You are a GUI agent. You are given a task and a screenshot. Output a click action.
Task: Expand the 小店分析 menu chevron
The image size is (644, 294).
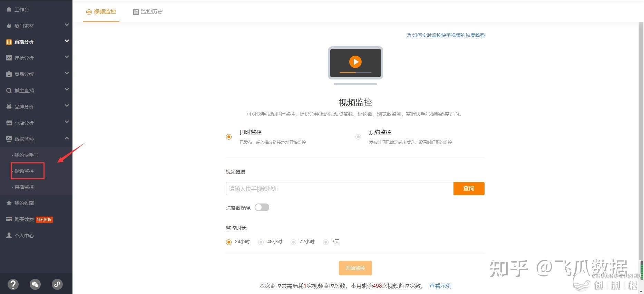tap(67, 122)
